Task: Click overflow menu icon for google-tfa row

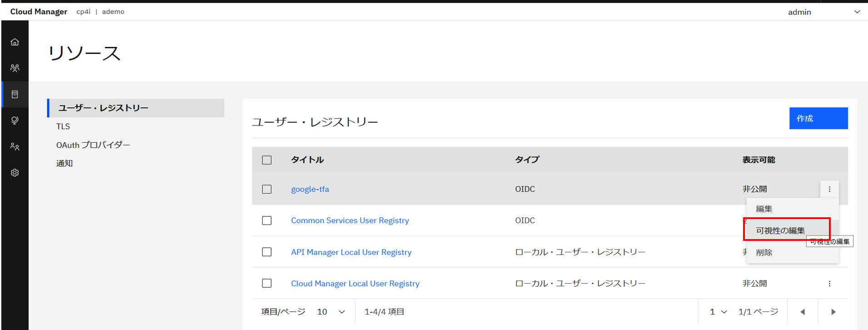Action: point(829,189)
